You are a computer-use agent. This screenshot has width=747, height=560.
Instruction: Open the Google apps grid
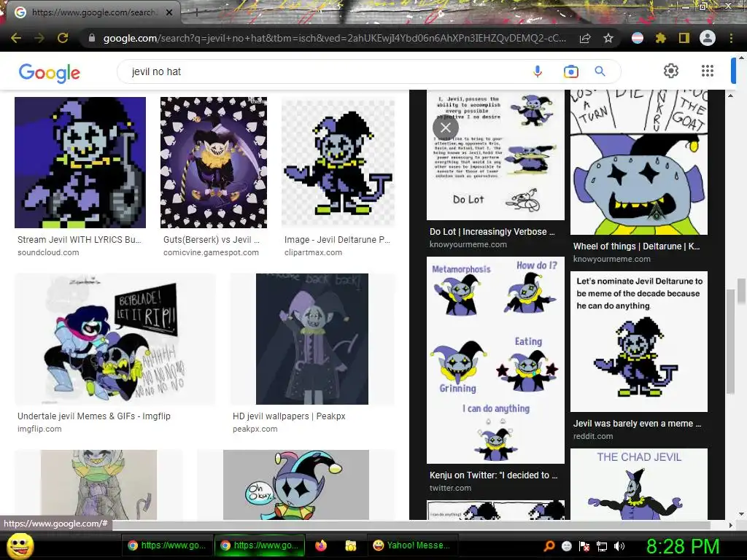point(708,71)
